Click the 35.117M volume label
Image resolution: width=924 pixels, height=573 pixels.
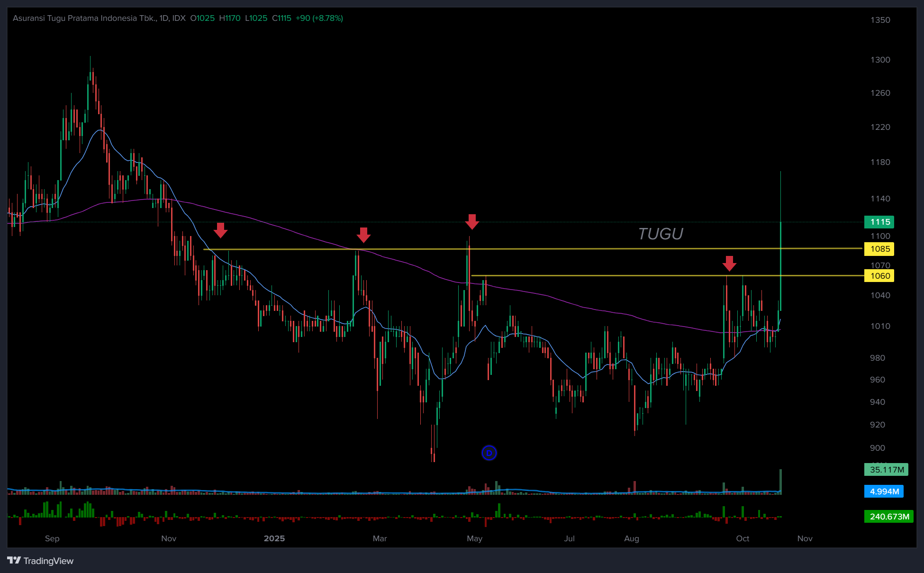(x=886, y=470)
